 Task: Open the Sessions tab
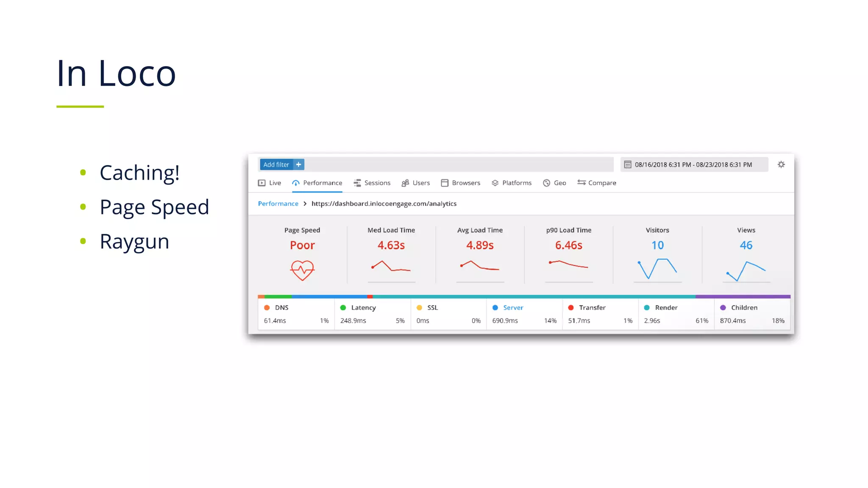click(377, 183)
